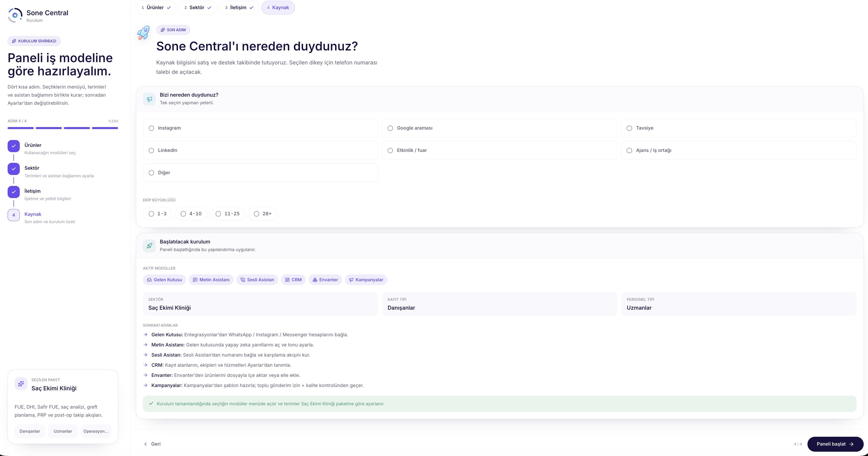Screen dimensions: 868x456
Task: Click the step 4 Kaynak number badge in sidebar
Action: tap(13, 215)
